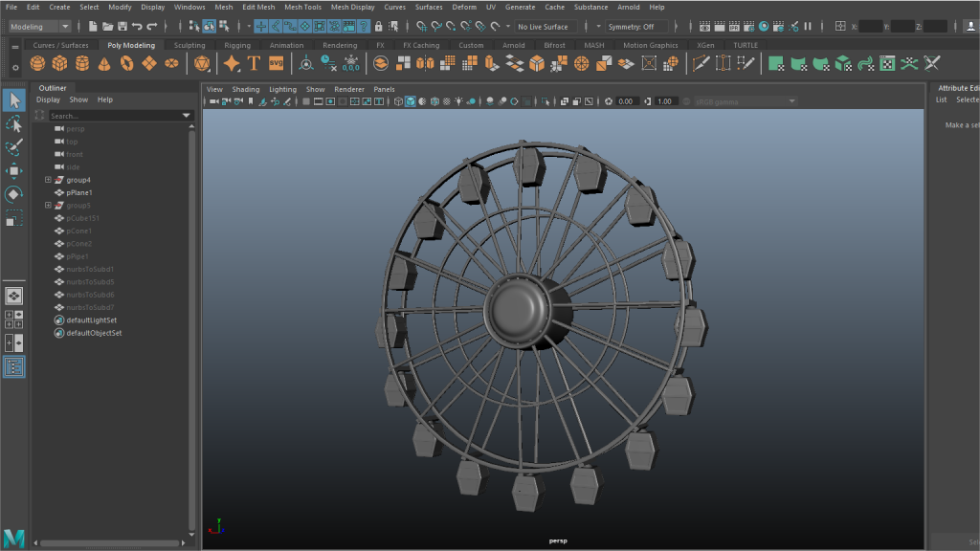Click the Paint Selection tool
Screen dimensions: 980x551
point(13,147)
